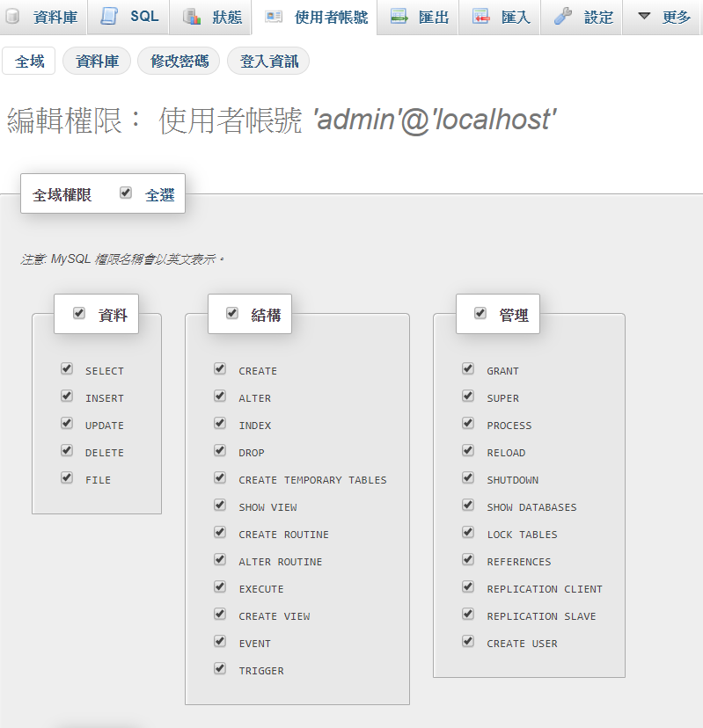The width and height of the screenshot is (703, 728).
Task: Click the status chart icon
Action: (x=192, y=17)
